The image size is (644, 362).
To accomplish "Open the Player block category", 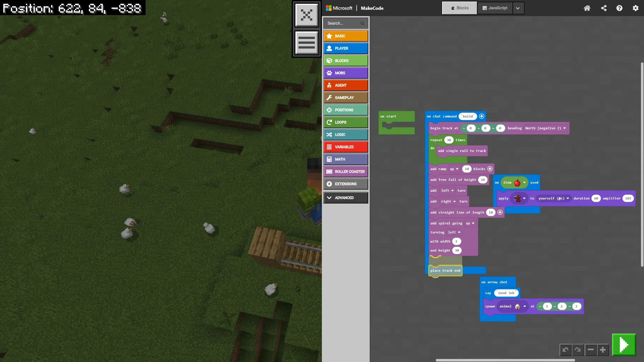I will [x=346, y=48].
